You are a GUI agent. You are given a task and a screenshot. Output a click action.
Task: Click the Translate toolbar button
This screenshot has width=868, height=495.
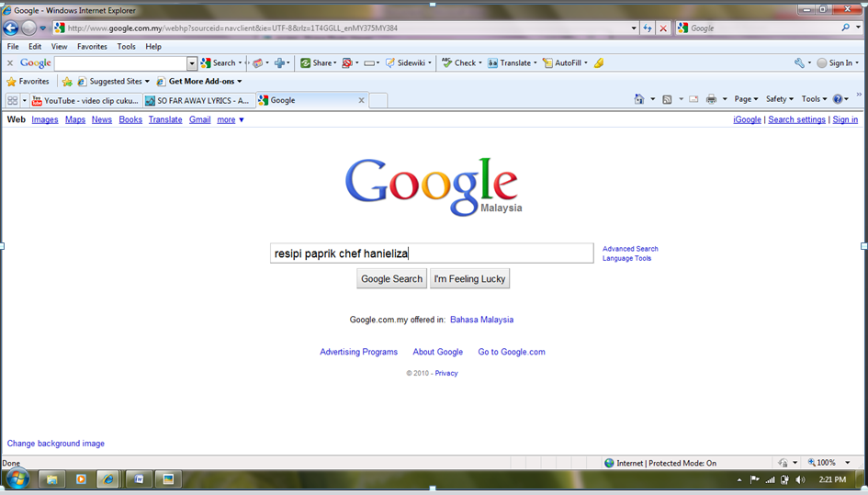pos(512,63)
